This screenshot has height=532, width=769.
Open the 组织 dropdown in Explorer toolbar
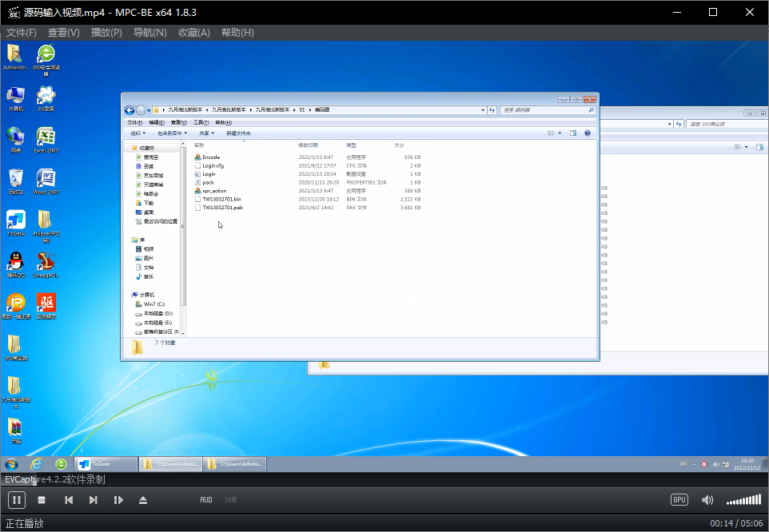click(137, 133)
